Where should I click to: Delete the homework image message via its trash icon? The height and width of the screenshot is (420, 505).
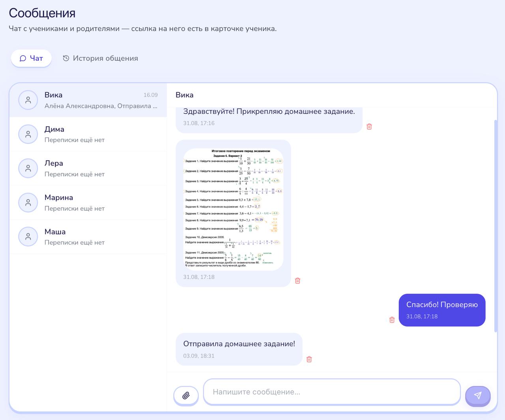click(298, 281)
